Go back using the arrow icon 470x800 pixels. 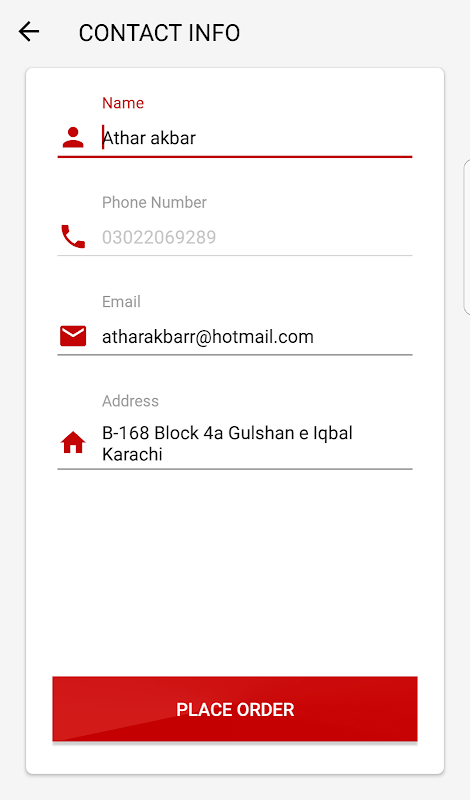[x=29, y=32]
